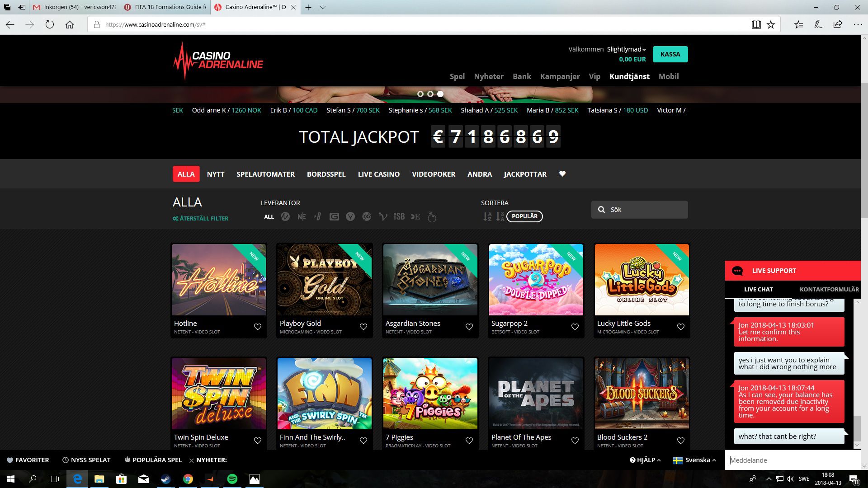868x488 pixels.
Task: Select the first banner carousel dot
Action: click(x=420, y=94)
